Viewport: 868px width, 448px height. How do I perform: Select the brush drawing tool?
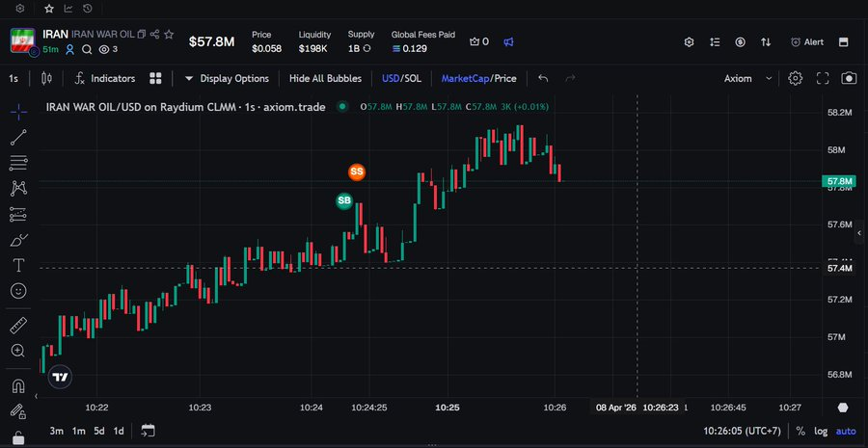click(x=18, y=240)
